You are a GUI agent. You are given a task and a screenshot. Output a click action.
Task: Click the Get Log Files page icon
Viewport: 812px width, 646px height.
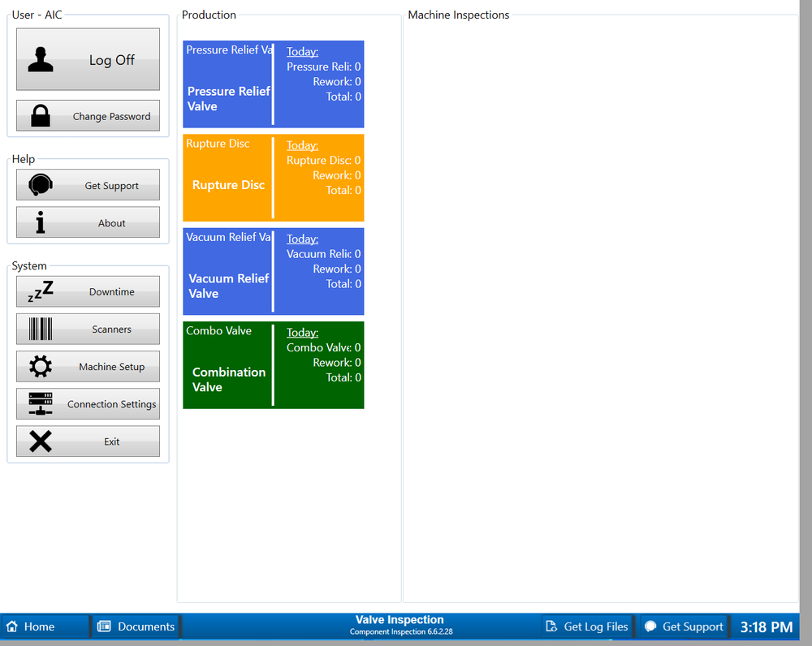tap(551, 627)
